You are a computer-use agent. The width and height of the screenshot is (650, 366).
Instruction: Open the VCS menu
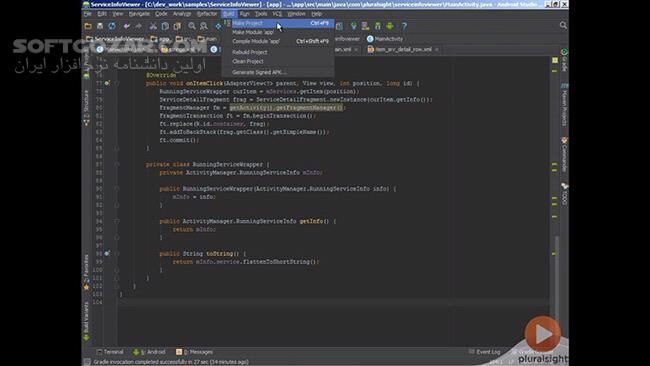tap(277, 14)
